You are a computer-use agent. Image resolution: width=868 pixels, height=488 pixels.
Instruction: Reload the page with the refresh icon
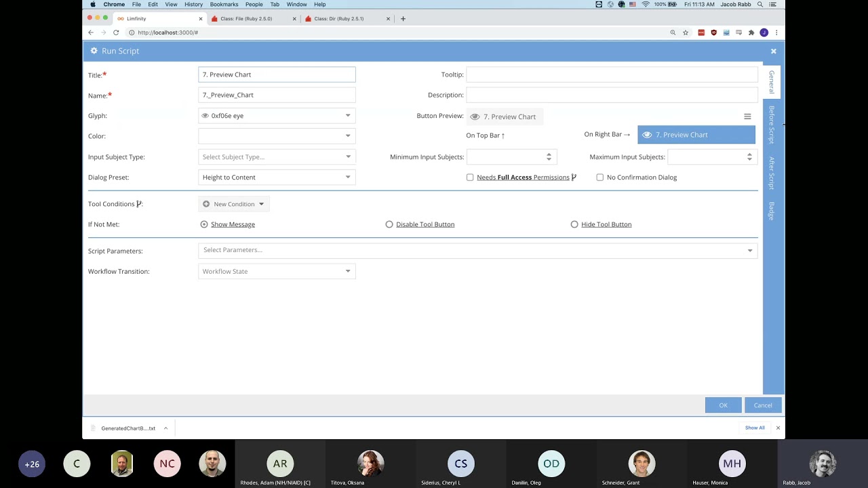click(116, 33)
